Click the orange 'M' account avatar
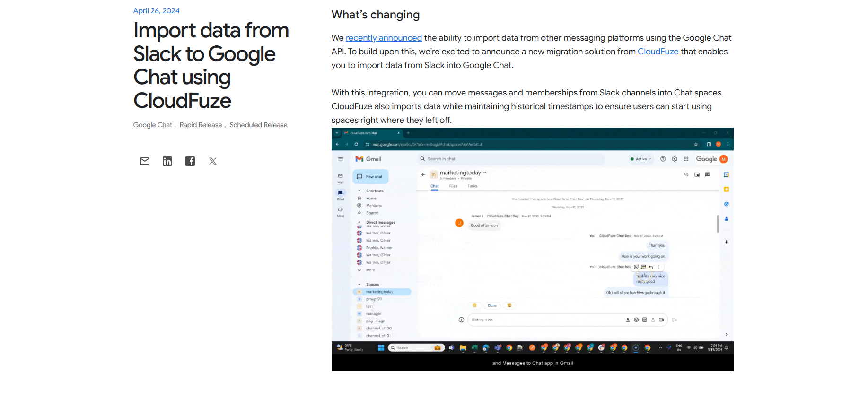Viewport: 868px width, 416px height. [723, 159]
